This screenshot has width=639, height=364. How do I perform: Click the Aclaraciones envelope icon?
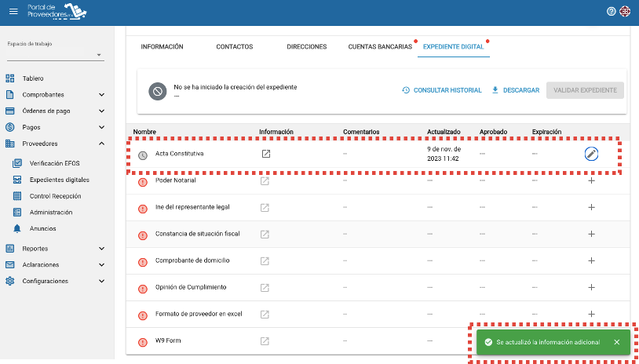9,264
